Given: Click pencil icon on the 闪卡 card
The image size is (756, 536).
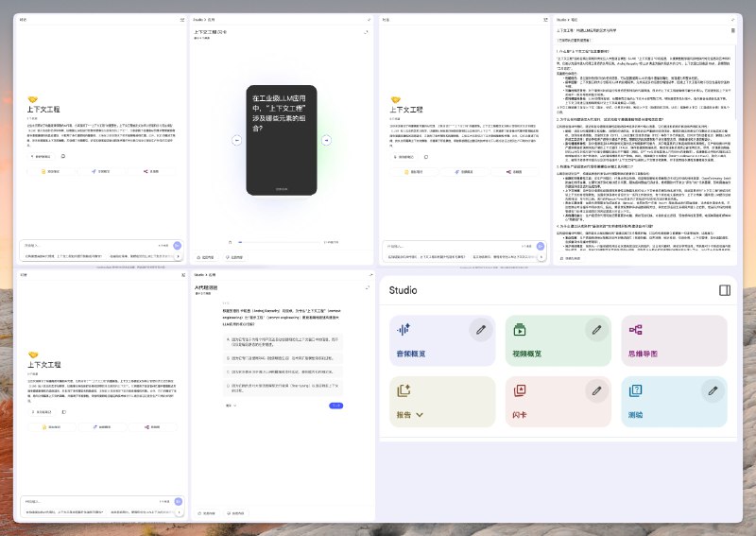Looking at the screenshot, I should [x=597, y=390].
